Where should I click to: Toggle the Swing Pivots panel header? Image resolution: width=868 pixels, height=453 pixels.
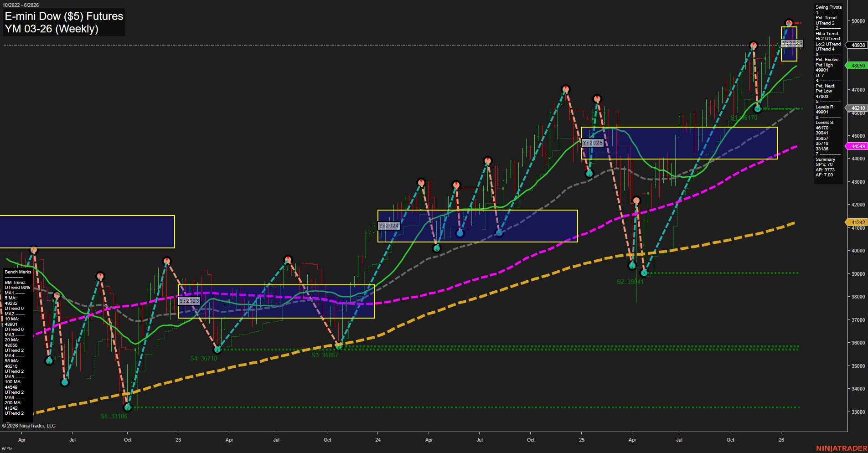[x=828, y=7]
